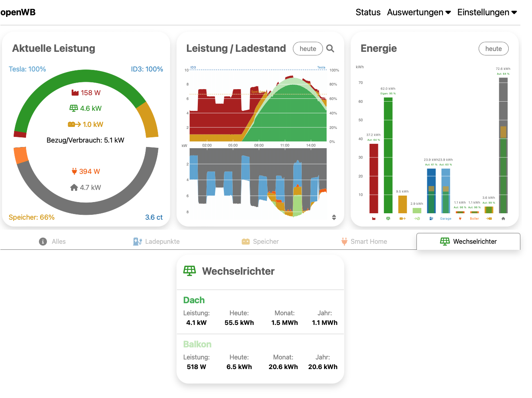Click the up-down arrows below the power graph
The image size is (532, 398).
pyautogui.click(x=334, y=217)
